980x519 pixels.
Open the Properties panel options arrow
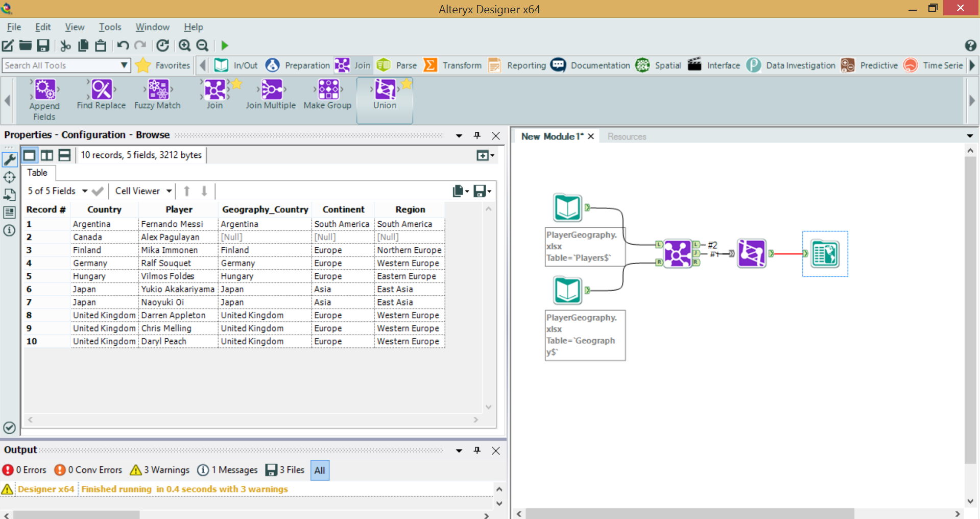click(459, 136)
